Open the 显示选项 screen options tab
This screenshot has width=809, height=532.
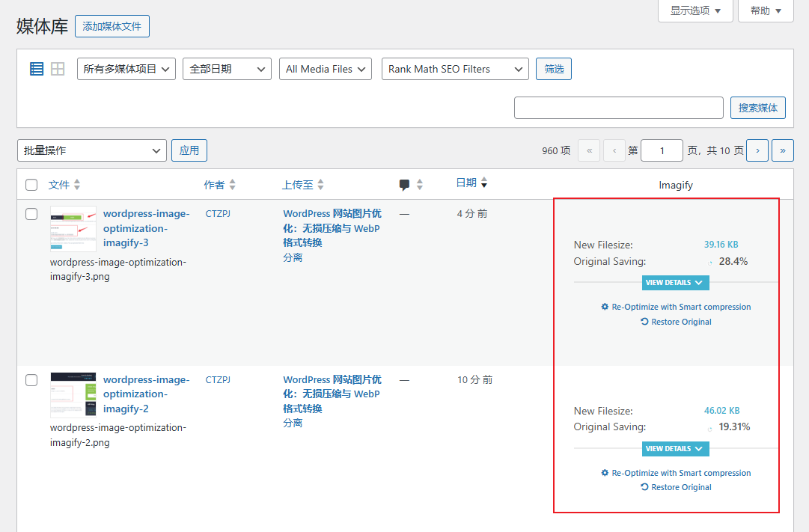695,10
